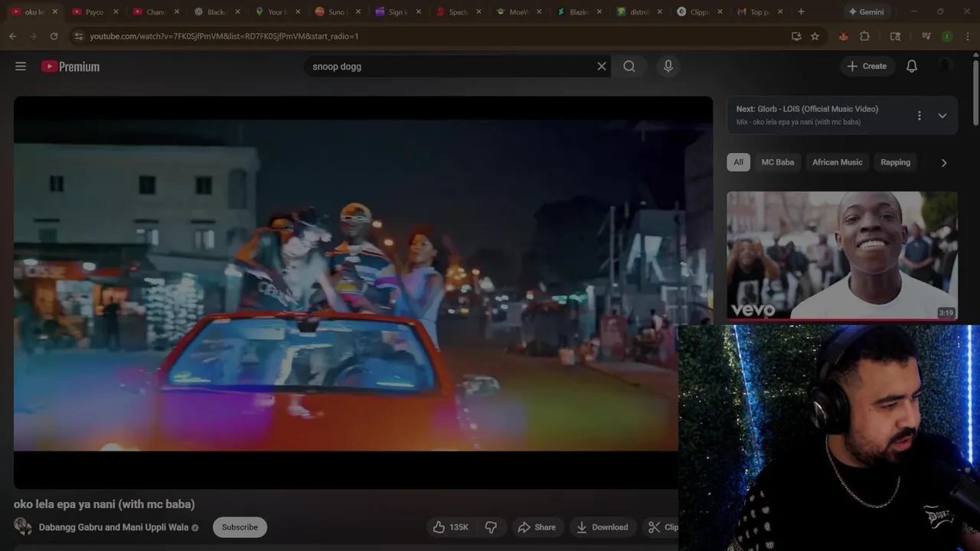
Task: Open the Create menu button
Action: pos(867,67)
